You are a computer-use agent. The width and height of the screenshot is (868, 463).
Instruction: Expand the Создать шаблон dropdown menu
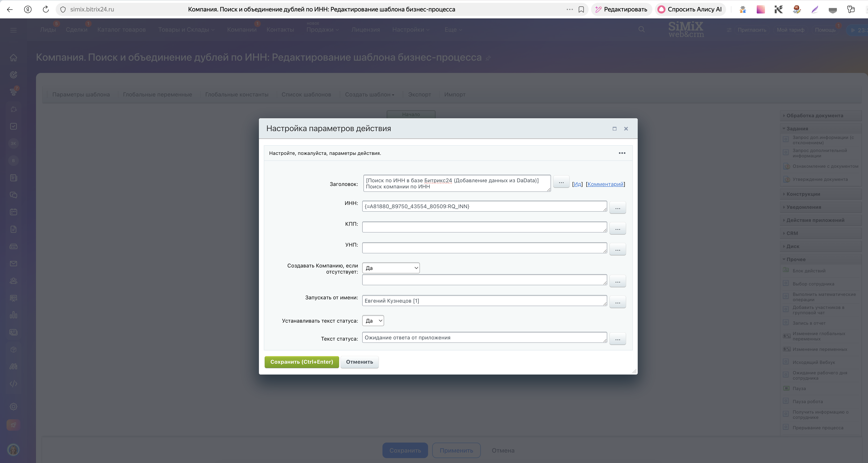pyautogui.click(x=369, y=95)
